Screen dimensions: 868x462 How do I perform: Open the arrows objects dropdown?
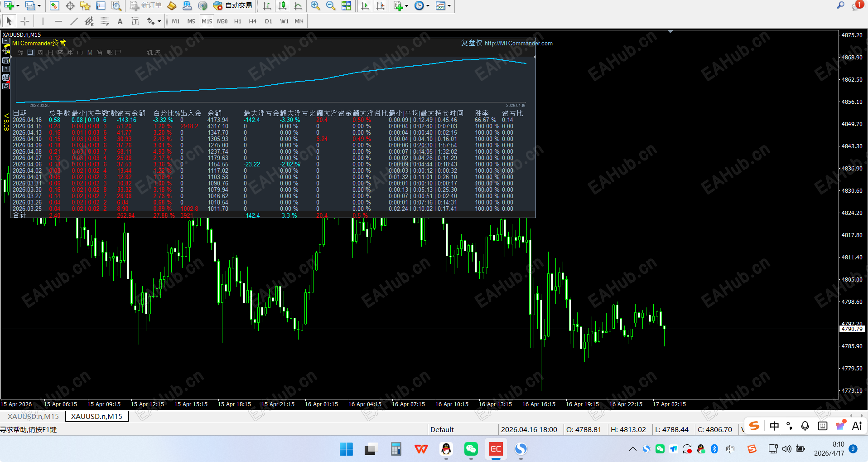[x=154, y=21]
